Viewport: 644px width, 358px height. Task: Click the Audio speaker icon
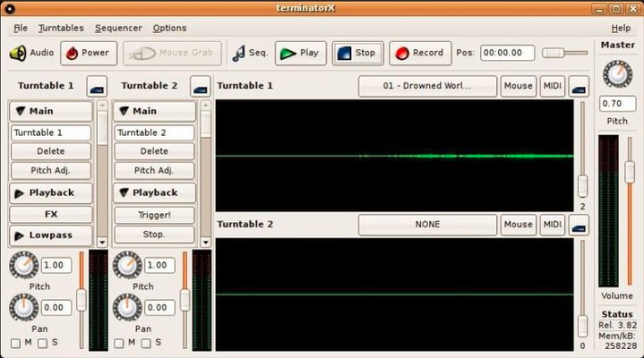pos(18,53)
